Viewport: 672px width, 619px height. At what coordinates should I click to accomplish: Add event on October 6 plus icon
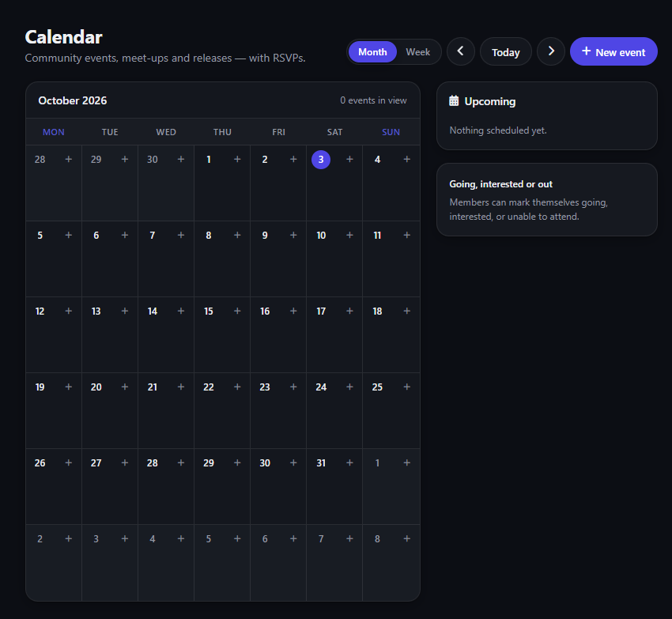pos(125,235)
